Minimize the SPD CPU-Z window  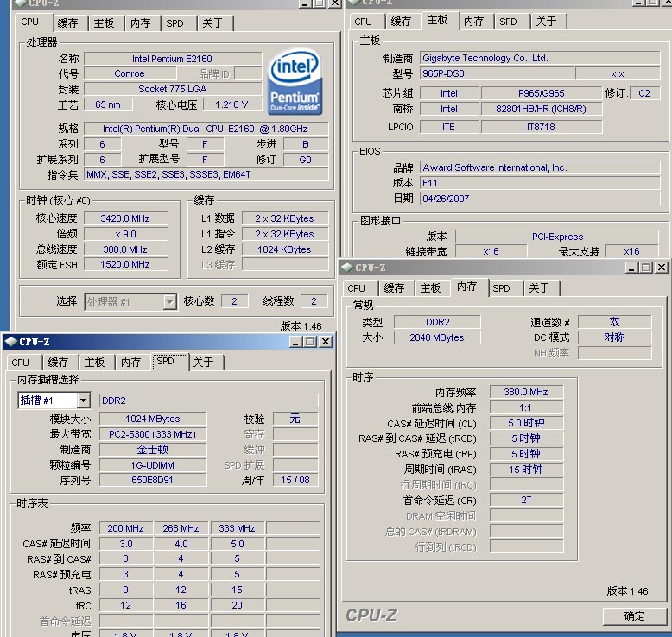pos(295,342)
